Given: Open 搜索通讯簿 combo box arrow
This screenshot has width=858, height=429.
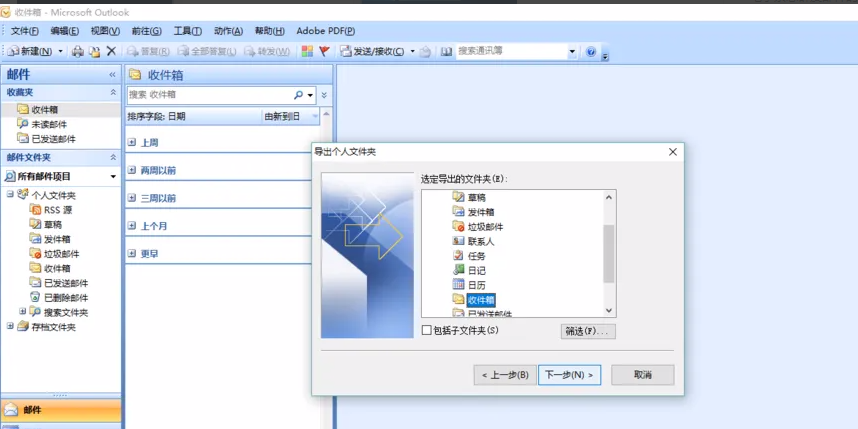Looking at the screenshot, I should 572,51.
